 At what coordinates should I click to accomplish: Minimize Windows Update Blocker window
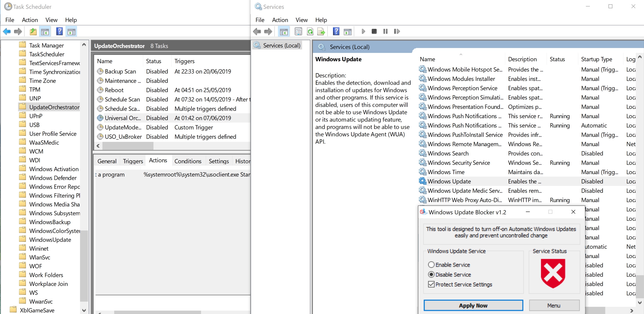(528, 212)
